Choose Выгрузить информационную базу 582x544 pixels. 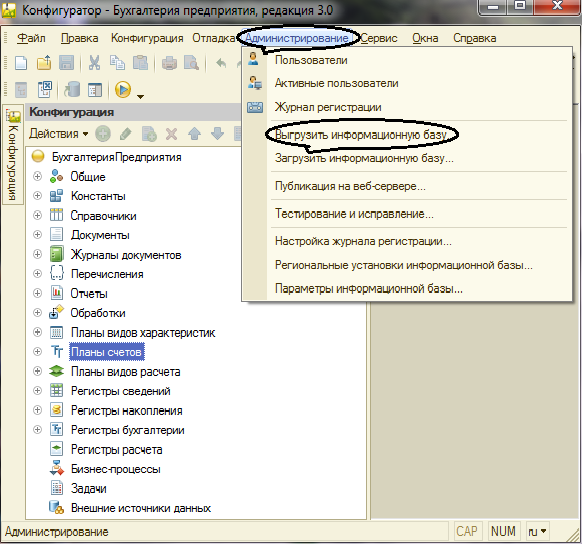[406, 134]
